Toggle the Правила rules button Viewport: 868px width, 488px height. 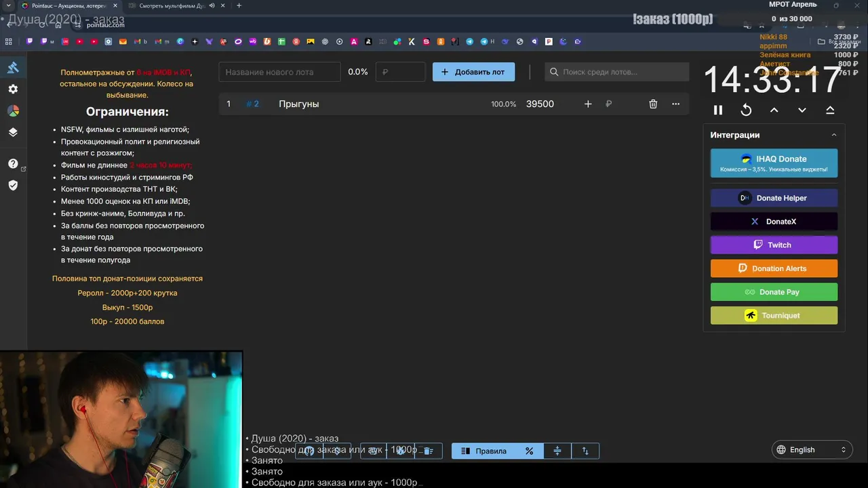coord(484,451)
